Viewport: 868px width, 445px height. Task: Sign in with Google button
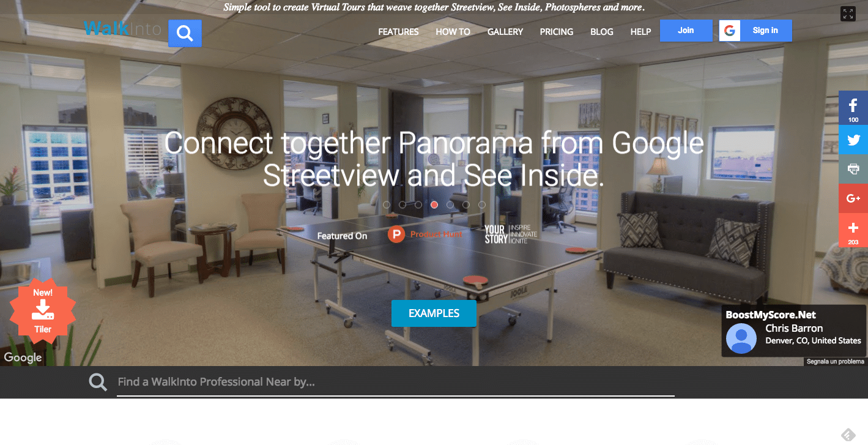click(x=755, y=31)
